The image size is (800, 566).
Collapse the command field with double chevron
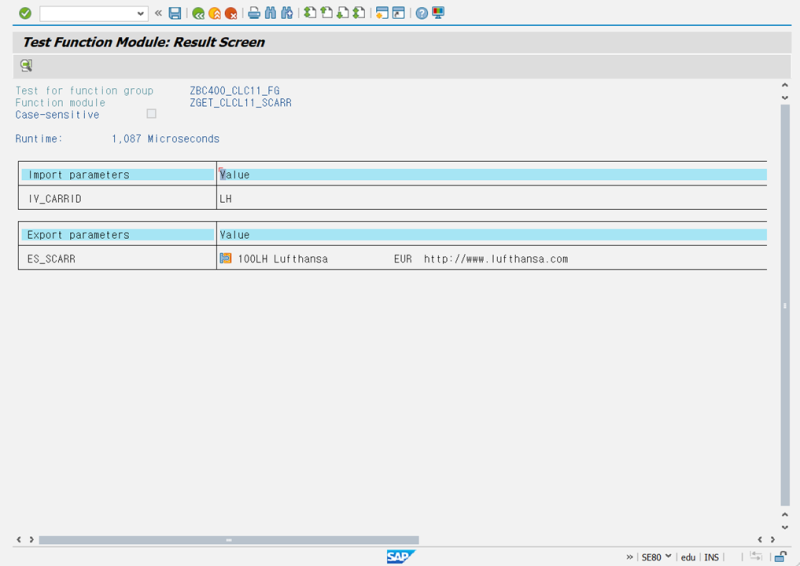coord(158,13)
